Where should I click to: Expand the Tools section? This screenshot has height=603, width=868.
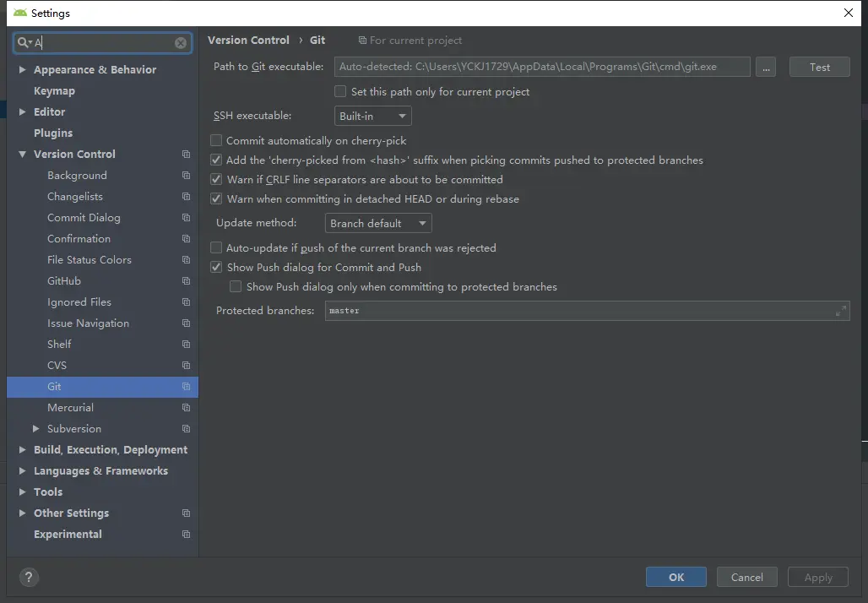(22, 492)
